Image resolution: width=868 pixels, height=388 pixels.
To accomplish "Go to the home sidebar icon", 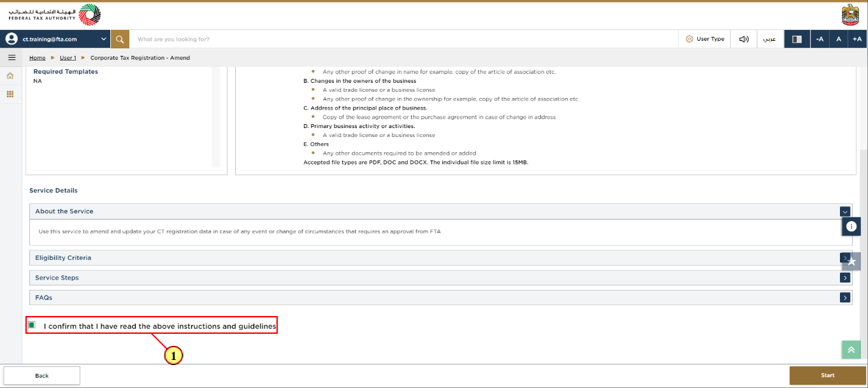I will pyautogui.click(x=10, y=76).
